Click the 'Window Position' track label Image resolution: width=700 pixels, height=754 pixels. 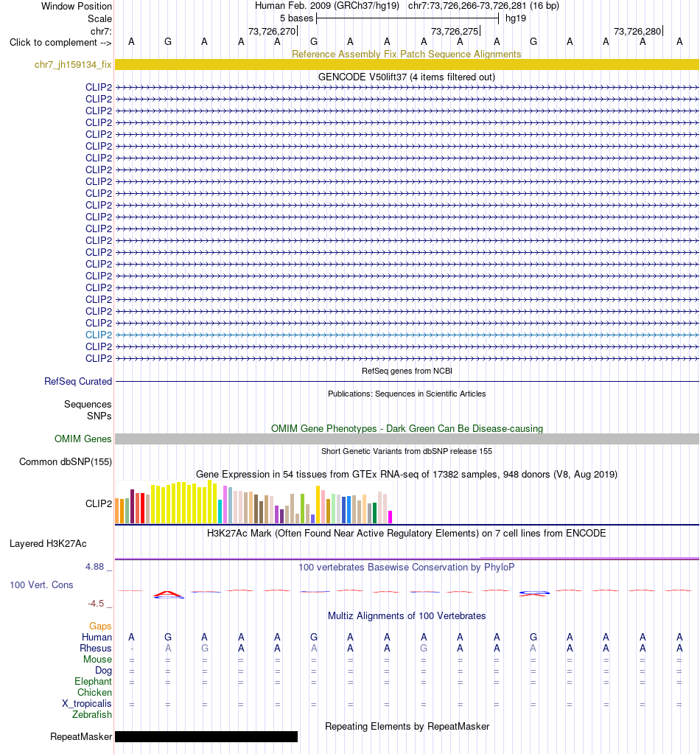77,6
